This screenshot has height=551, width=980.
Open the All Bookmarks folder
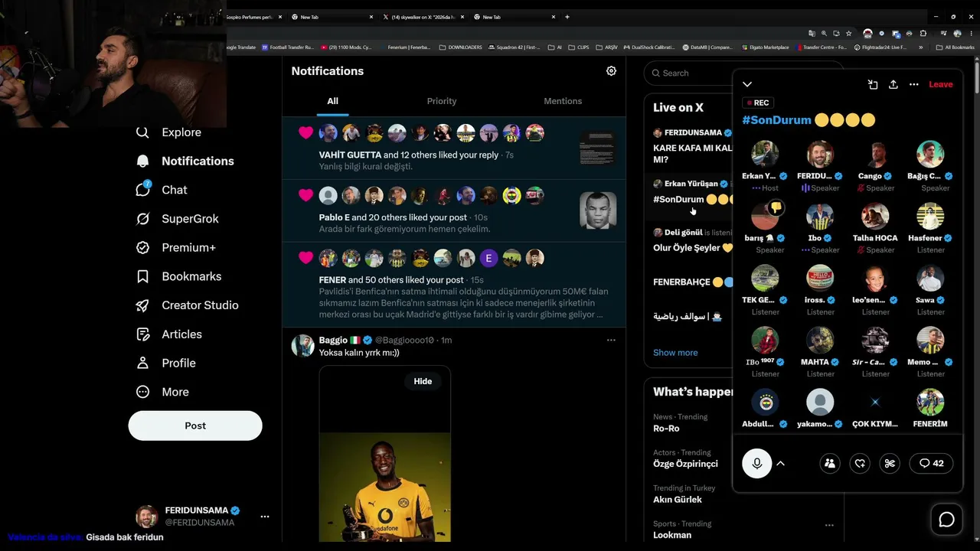[956, 47]
